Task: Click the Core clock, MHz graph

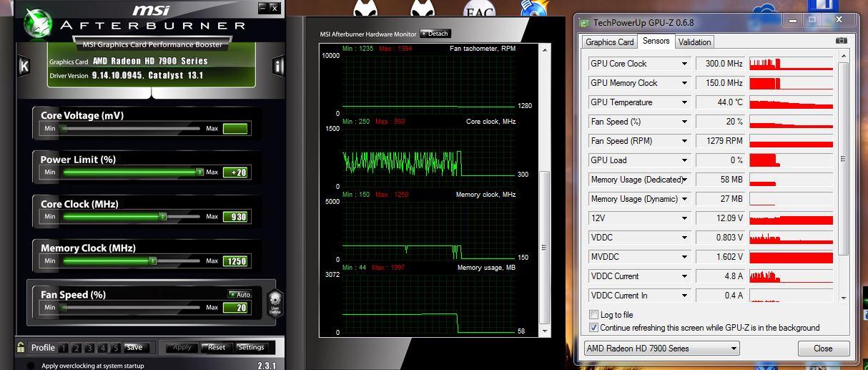Action: pos(429,157)
